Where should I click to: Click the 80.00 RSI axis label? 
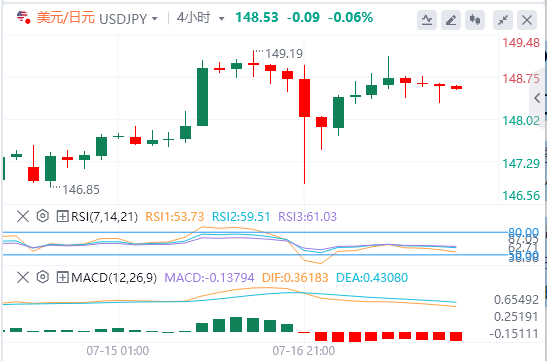pos(523,232)
